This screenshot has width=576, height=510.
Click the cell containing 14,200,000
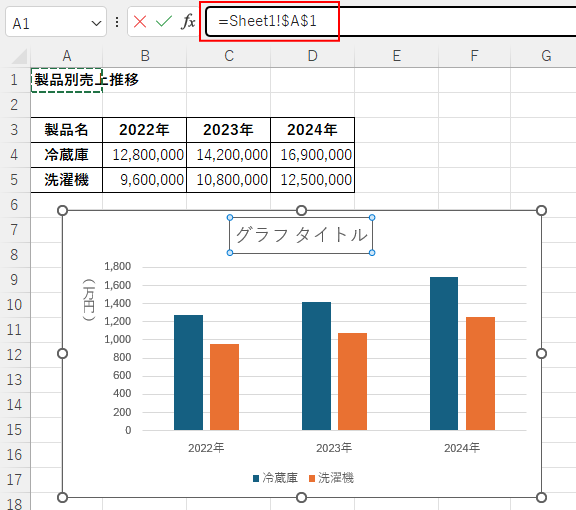coord(228,155)
